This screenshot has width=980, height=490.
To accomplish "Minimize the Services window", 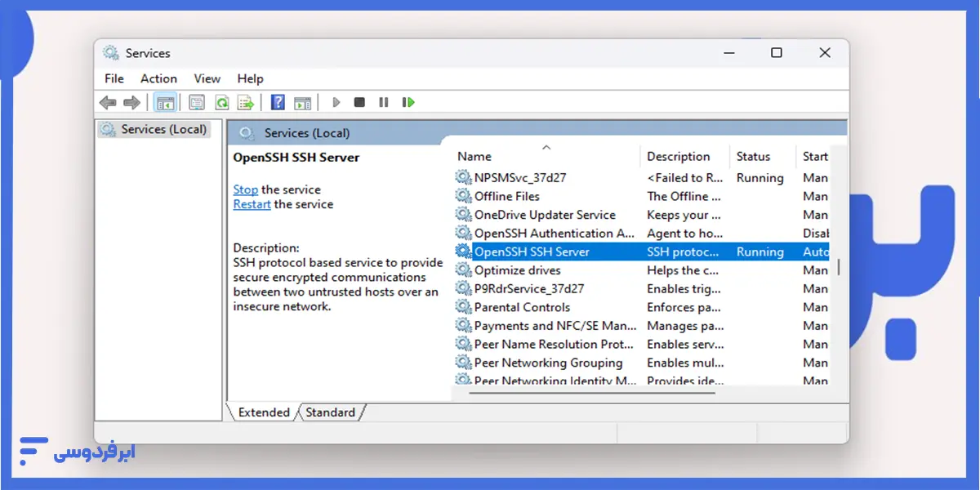I will pos(728,53).
